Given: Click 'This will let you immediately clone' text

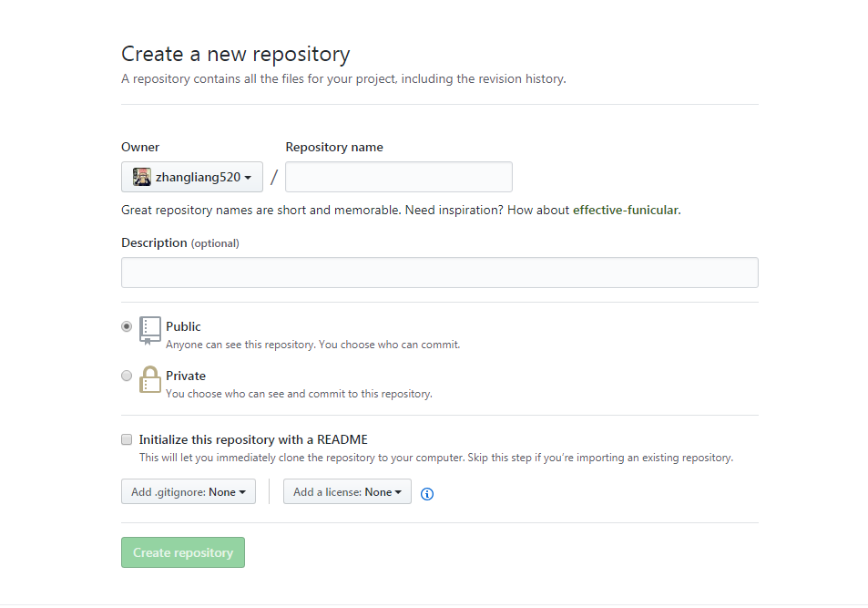Looking at the screenshot, I should pyautogui.click(x=435, y=458).
